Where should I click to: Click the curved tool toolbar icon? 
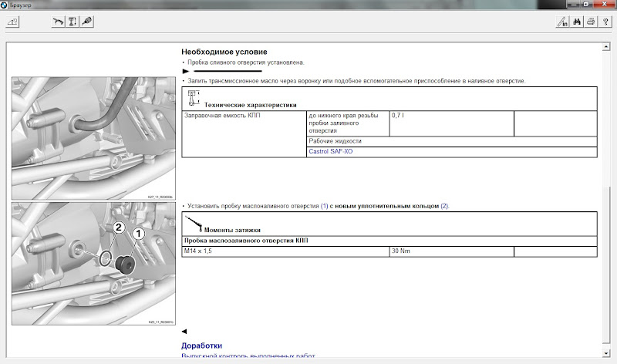(x=57, y=22)
